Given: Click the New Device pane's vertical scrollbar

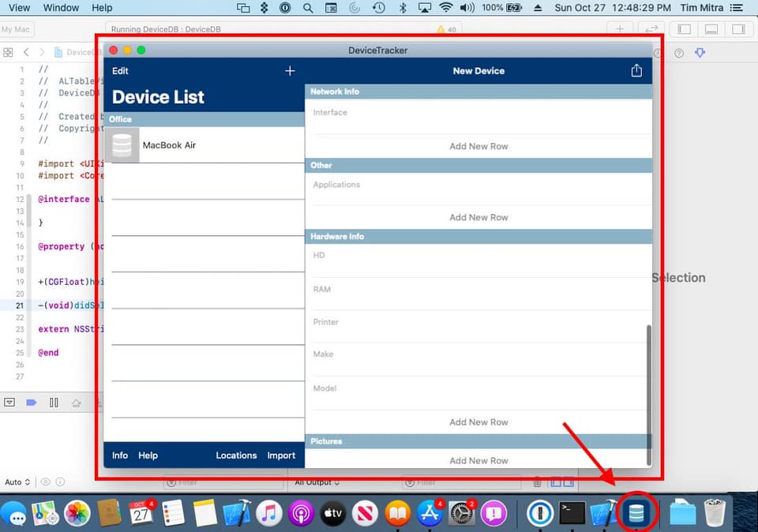Looking at the screenshot, I should click(x=649, y=395).
